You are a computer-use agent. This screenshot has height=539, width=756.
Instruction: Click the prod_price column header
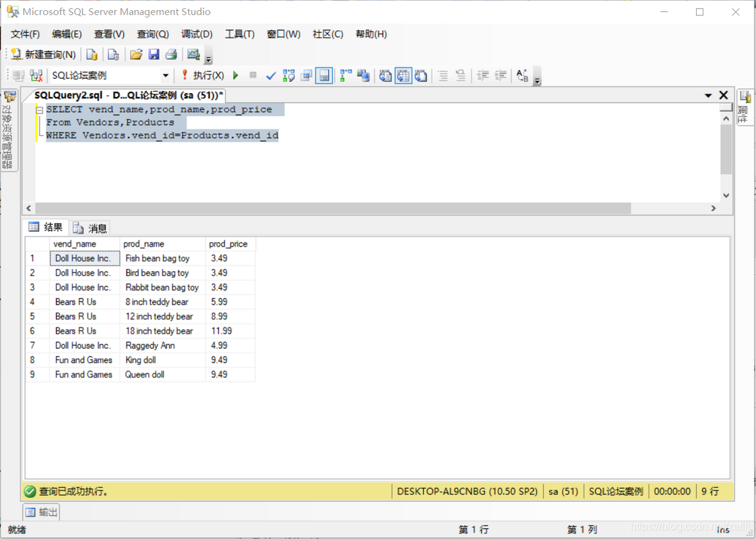[230, 244]
